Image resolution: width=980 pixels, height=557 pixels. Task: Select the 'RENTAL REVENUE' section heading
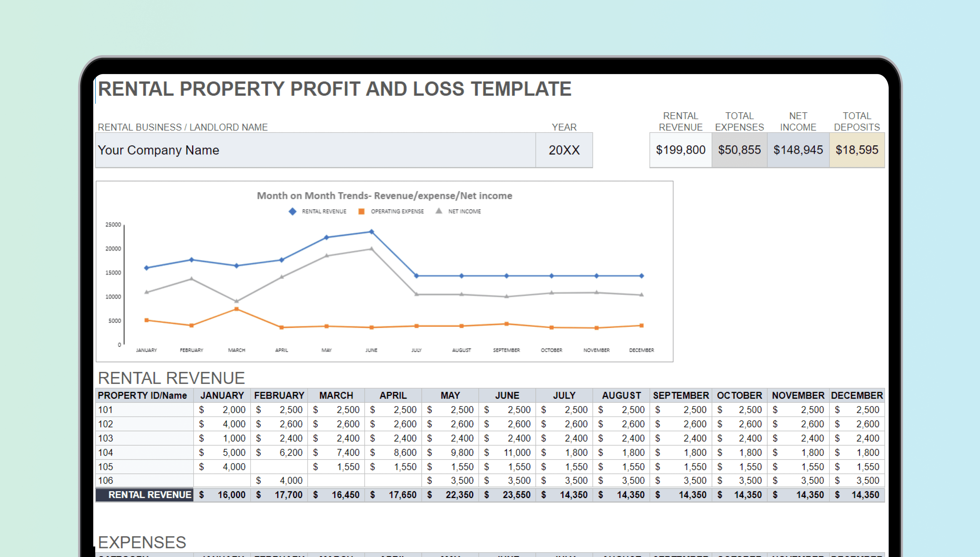(x=171, y=378)
